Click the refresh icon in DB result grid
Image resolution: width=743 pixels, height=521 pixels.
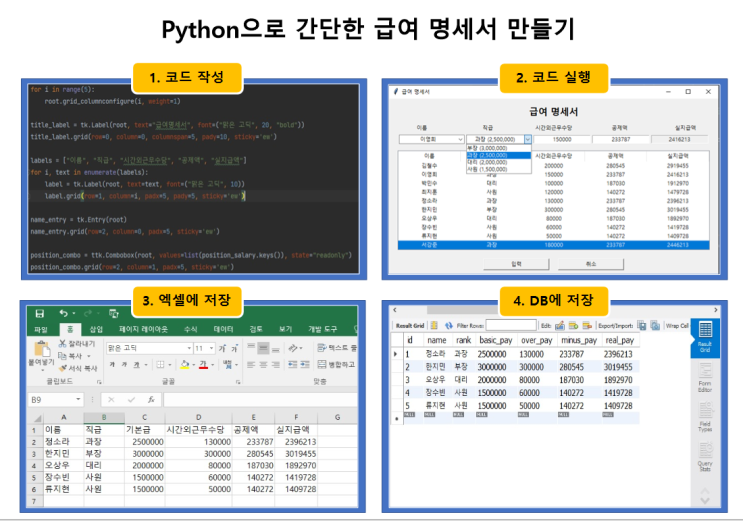449,326
